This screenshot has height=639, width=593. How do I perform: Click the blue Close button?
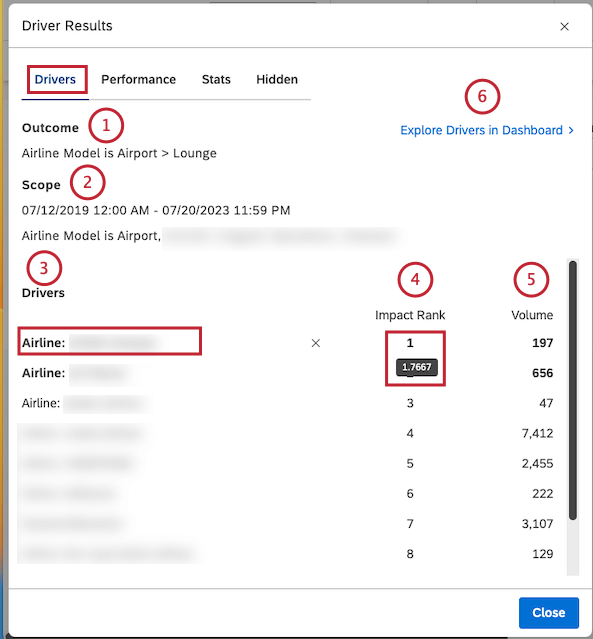pyautogui.click(x=549, y=613)
